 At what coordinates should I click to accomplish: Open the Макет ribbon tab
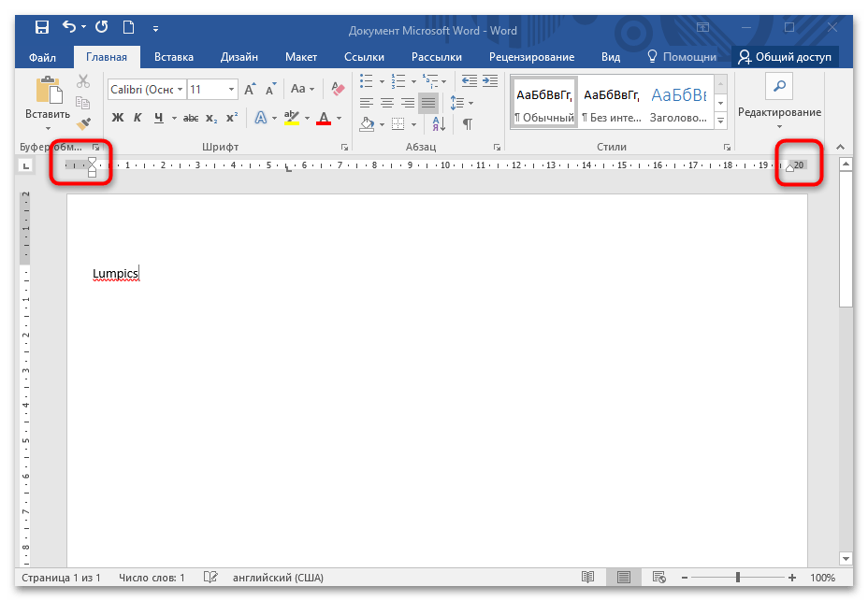301,57
